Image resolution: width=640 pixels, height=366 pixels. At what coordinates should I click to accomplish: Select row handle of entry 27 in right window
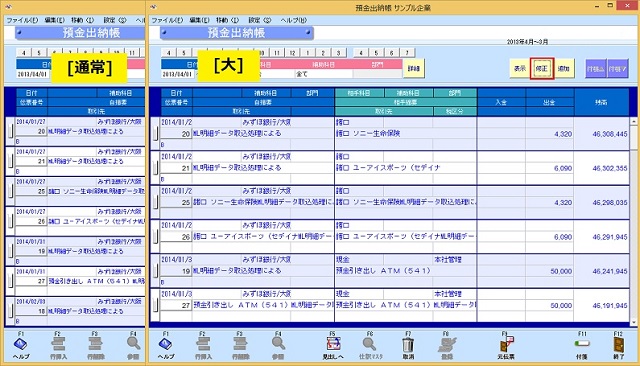155,305
